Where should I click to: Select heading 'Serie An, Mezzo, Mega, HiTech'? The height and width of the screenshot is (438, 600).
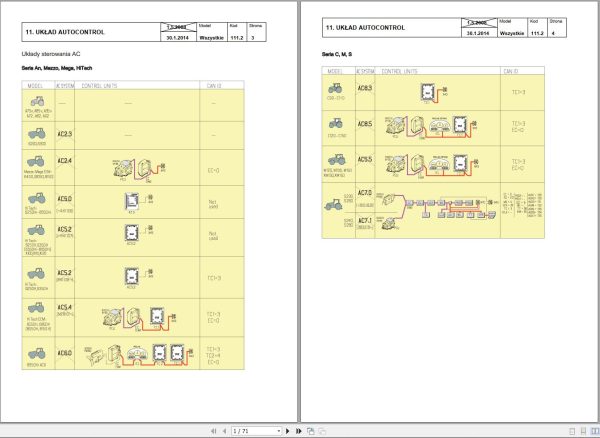pos(57,68)
